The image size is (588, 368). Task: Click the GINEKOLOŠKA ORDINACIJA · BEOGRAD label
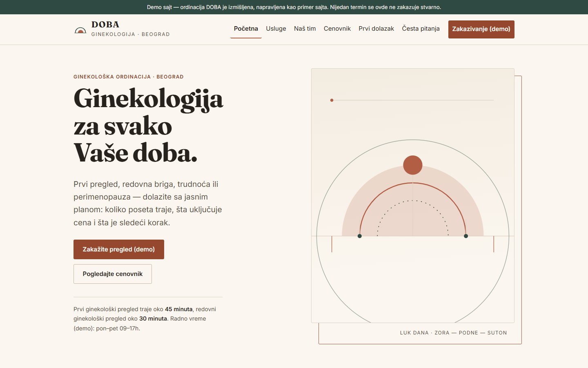point(129,77)
